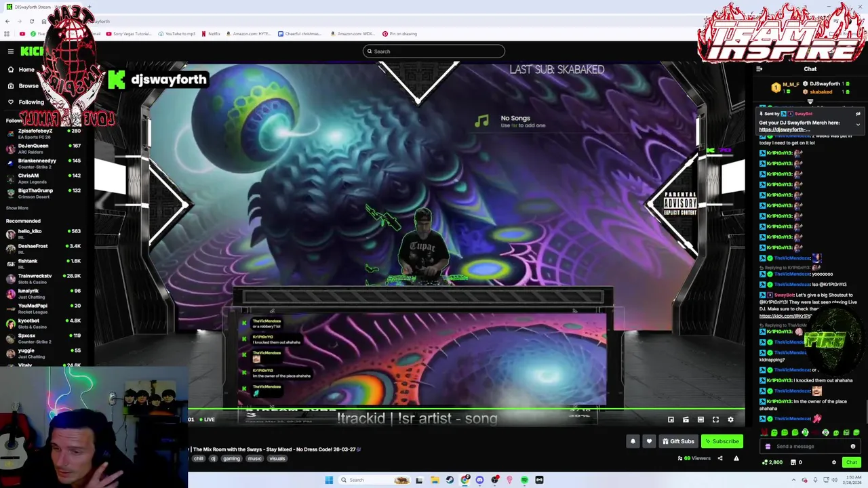Share the stream with share icon
The height and width of the screenshot is (488, 868).
[x=720, y=459]
